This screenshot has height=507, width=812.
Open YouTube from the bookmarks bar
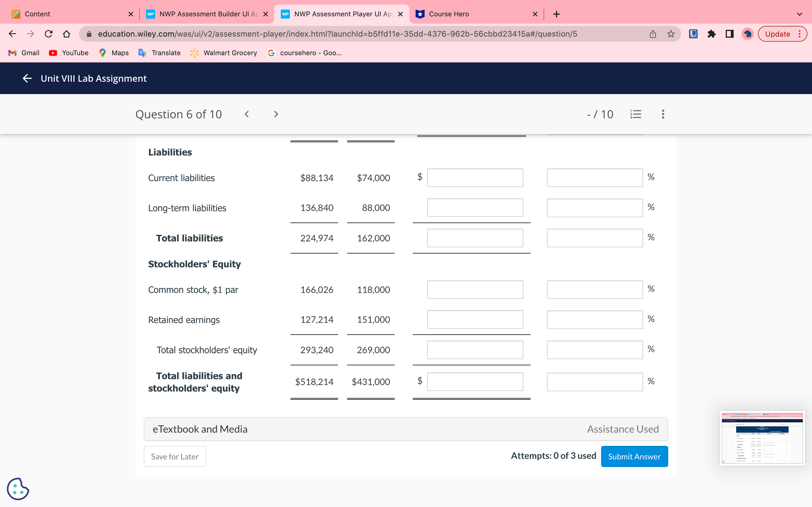coord(68,53)
